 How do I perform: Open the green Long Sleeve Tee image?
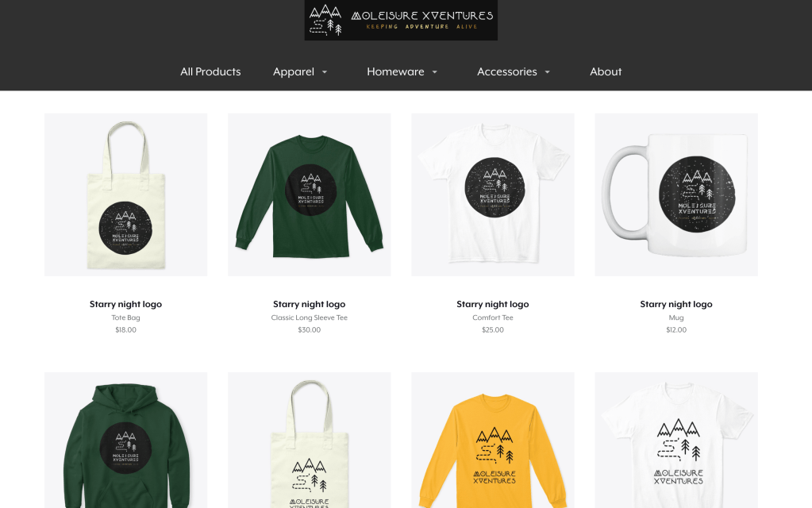point(309,194)
